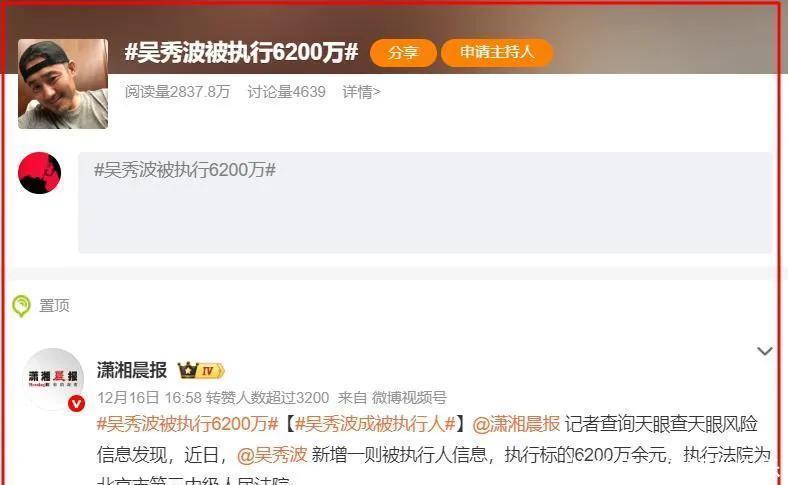Click the red verified V badge

[76, 403]
